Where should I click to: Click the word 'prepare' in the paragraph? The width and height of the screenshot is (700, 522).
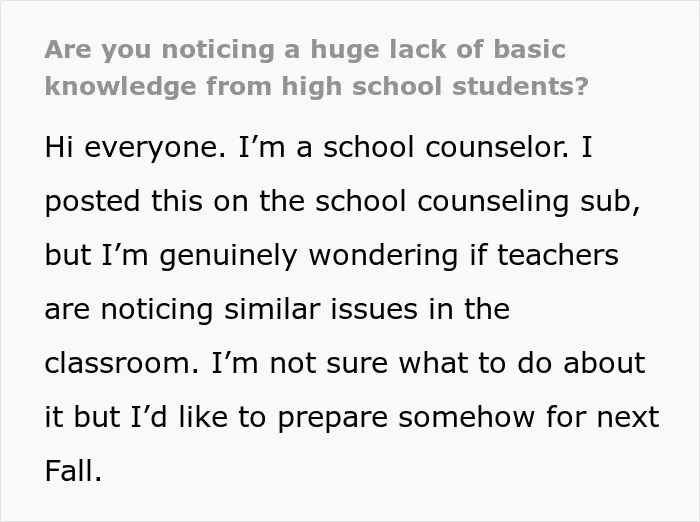point(333,418)
